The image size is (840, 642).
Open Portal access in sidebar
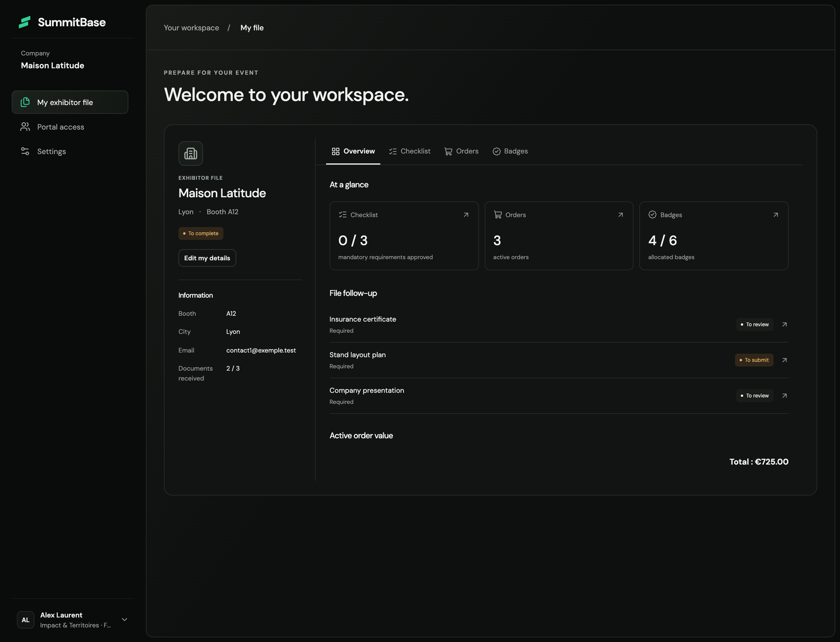(x=70, y=127)
